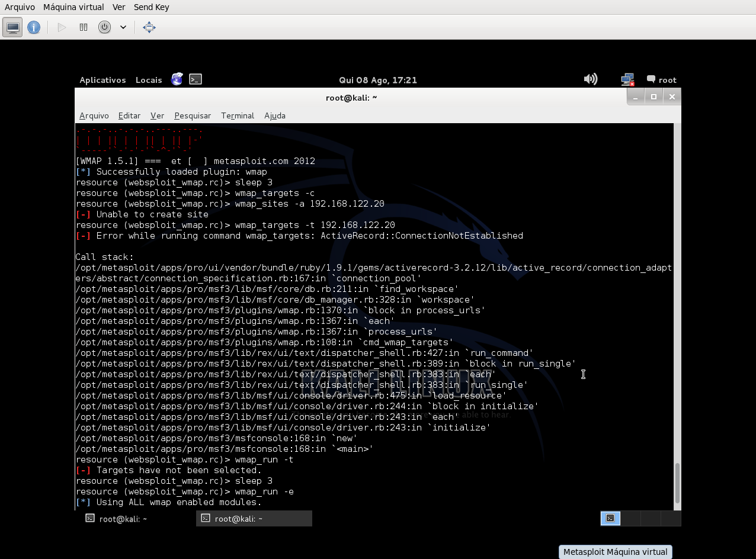This screenshot has width=756, height=559.
Task: Click the run virtual machine play icon
Action: click(62, 27)
